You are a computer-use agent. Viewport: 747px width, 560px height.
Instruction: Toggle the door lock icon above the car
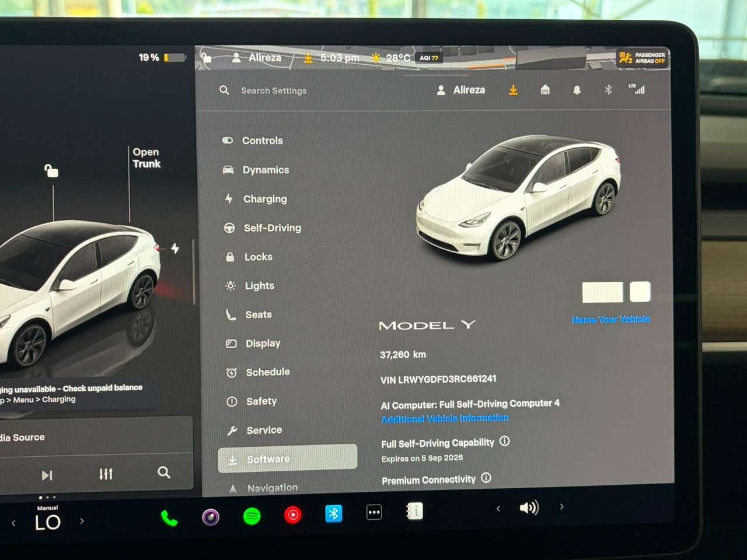click(51, 170)
